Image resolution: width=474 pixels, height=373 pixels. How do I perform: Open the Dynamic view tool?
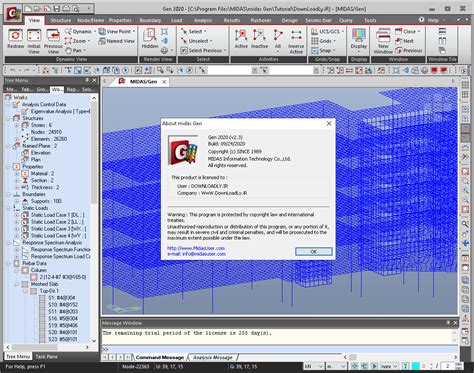pos(80,32)
